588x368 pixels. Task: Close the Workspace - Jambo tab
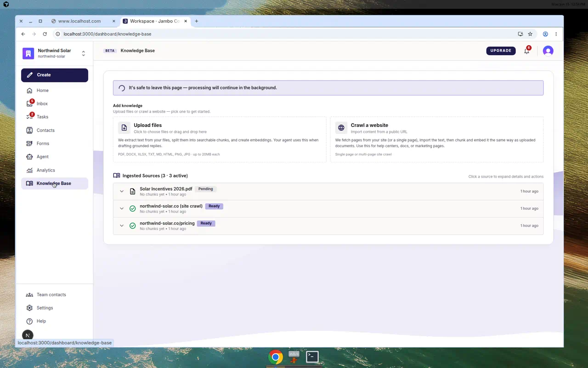(186, 21)
